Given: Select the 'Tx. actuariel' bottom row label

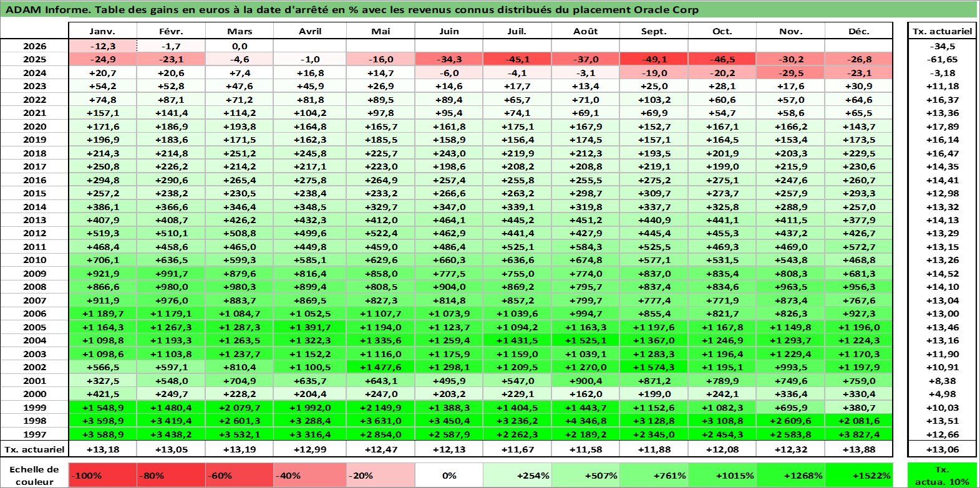Looking at the screenshot, I should click(x=34, y=449).
